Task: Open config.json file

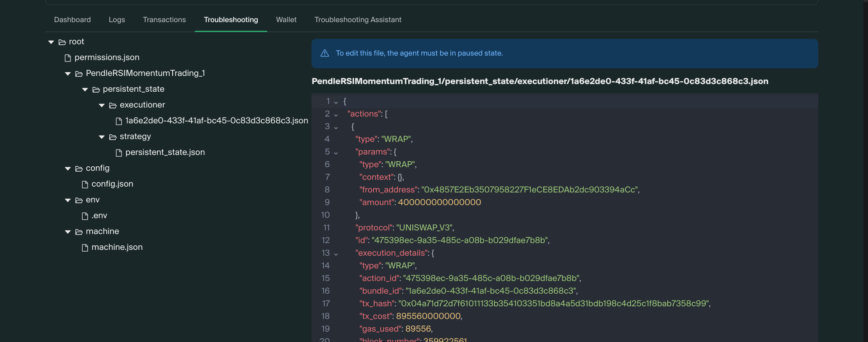Action: pos(112,184)
